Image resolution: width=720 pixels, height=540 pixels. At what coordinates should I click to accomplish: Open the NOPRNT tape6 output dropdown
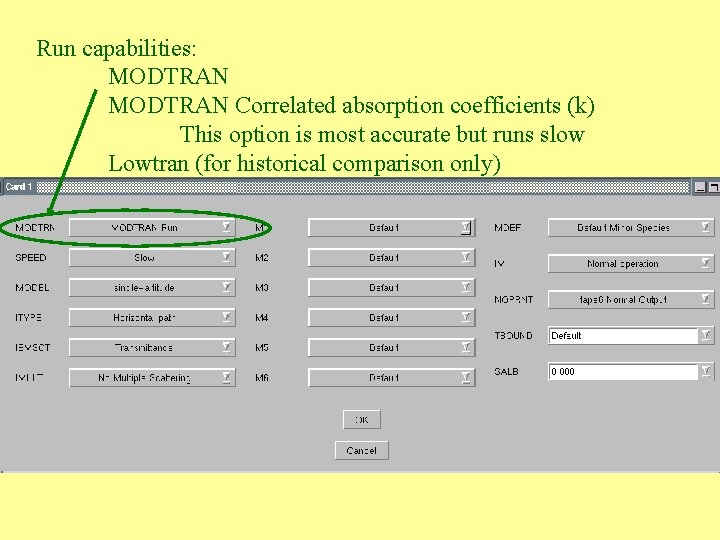pyautogui.click(x=631, y=299)
